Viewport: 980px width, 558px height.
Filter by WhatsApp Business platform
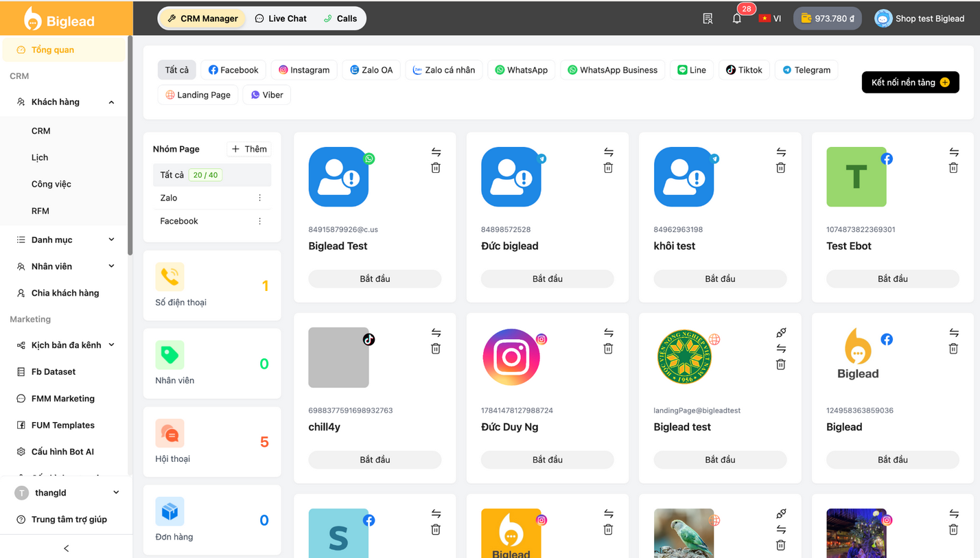tap(613, 70)
